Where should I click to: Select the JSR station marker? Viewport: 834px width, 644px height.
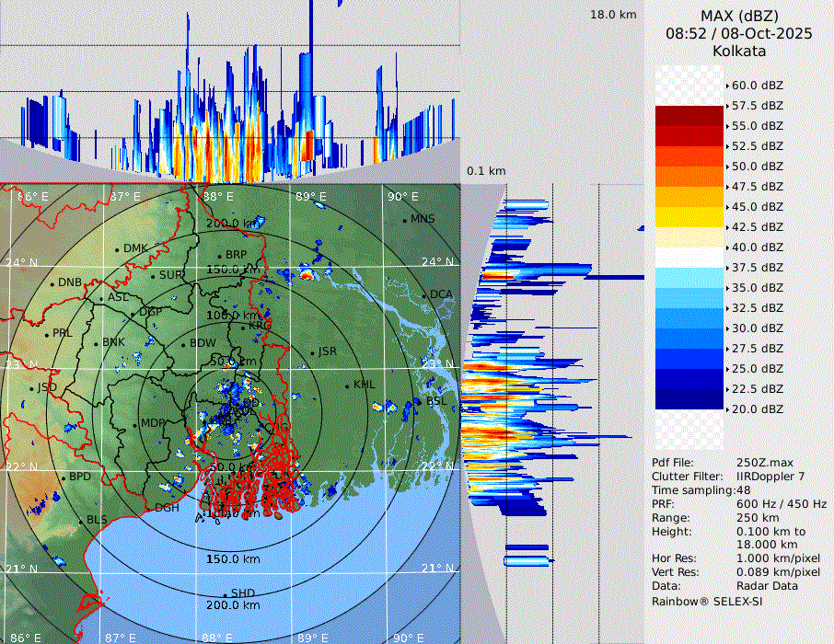pos(310,352)
